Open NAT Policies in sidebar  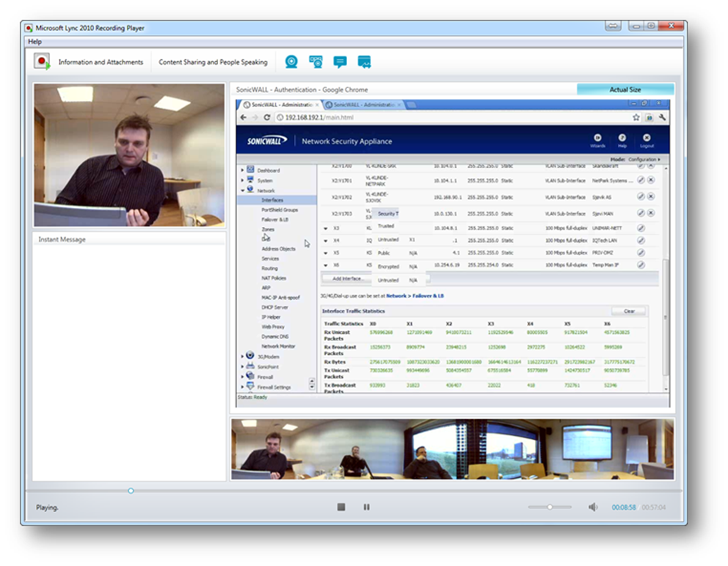(273, 278)
